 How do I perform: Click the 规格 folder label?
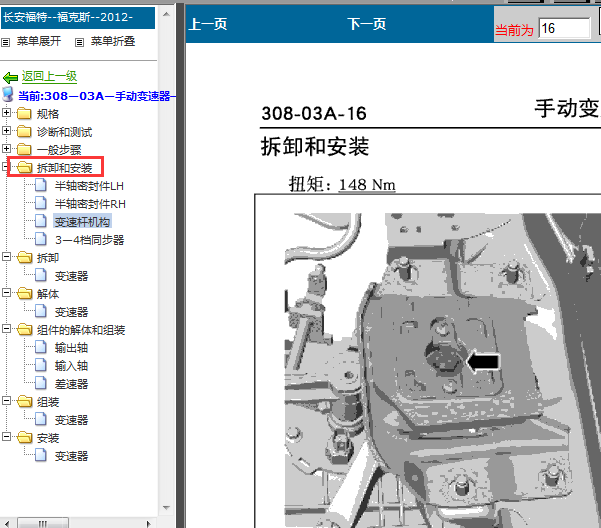[x=48, y=114]
